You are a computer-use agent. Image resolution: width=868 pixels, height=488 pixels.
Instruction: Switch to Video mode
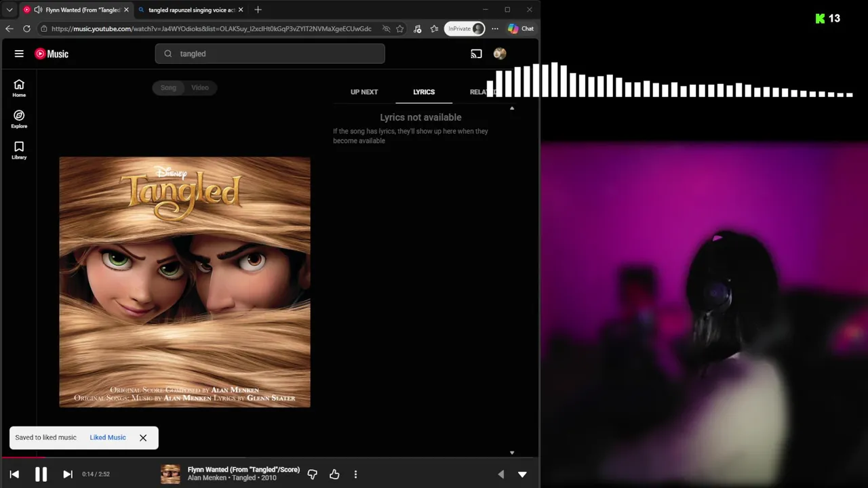point(200,87)
